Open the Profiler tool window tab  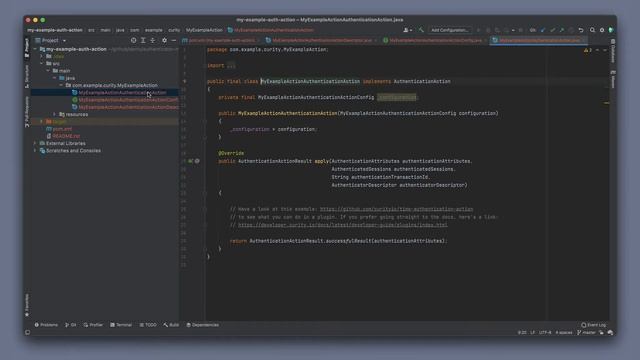[93, 325]
